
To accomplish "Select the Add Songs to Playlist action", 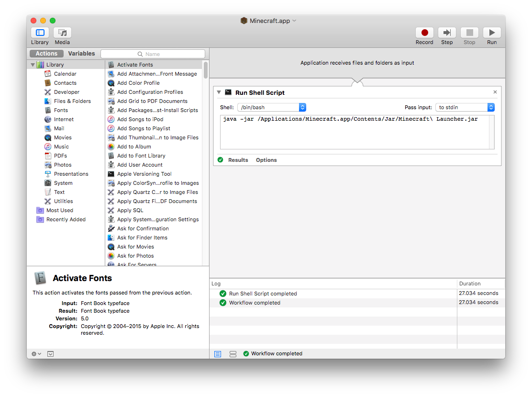I will click(154, 128).
